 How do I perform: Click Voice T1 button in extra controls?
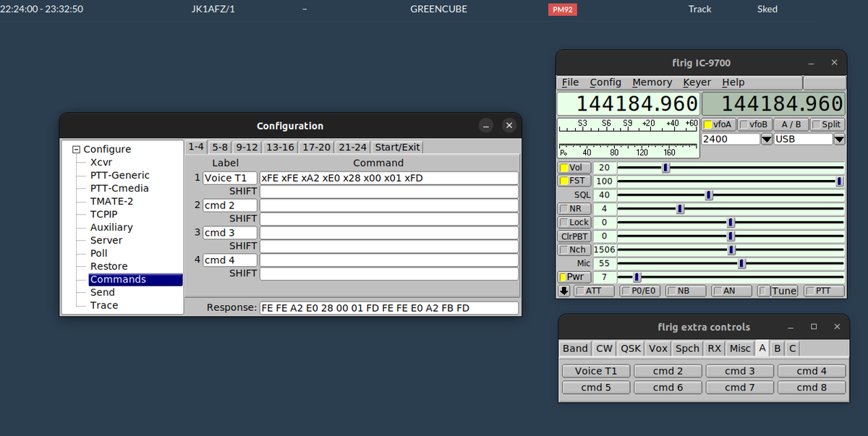click(596, 371)
